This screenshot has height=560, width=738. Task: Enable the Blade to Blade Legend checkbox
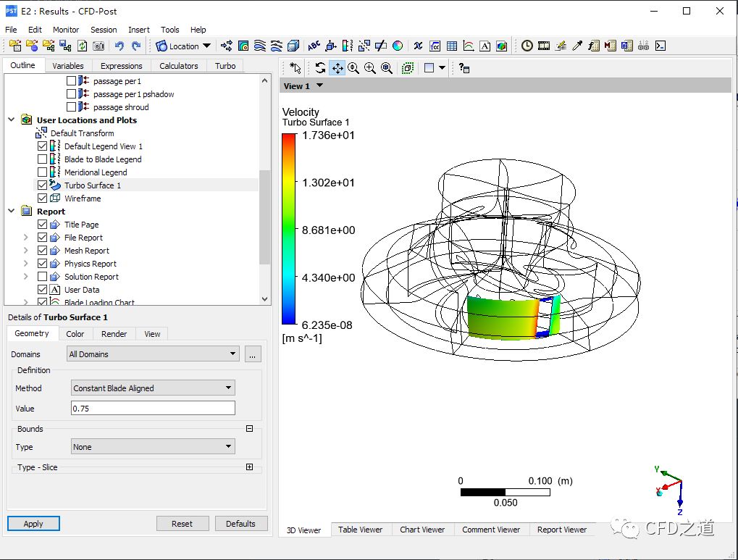tap(42, 159)
